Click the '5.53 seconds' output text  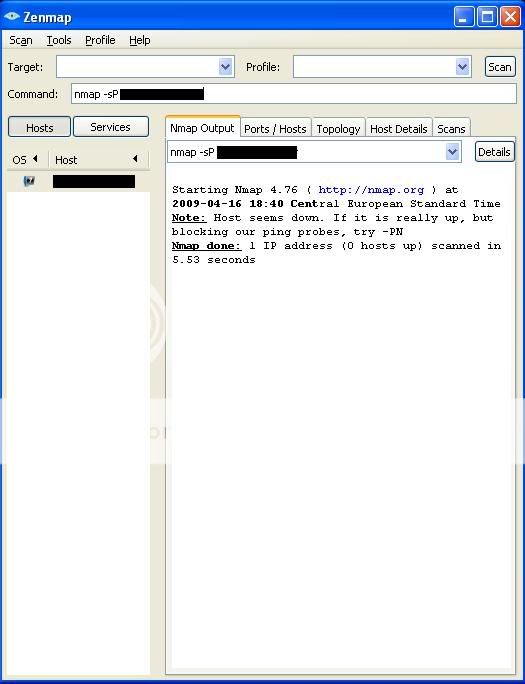click(x=214, y=260)
